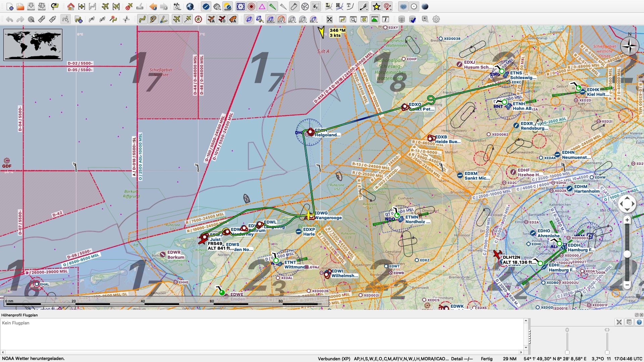Toggle waypoints triangle display
The width and height of the screenshot is (644, 362).
[x=262, y=6]
